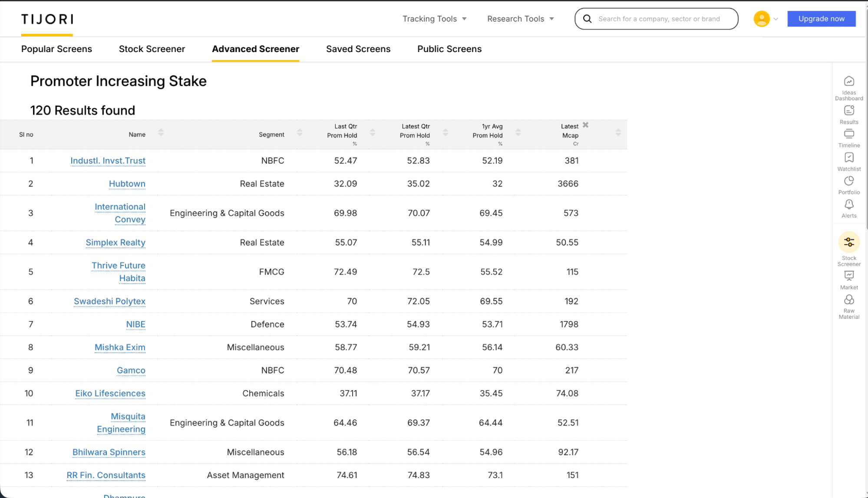Switch to the Saved Screens tab
Screen dimensions: 868x498
358,49
